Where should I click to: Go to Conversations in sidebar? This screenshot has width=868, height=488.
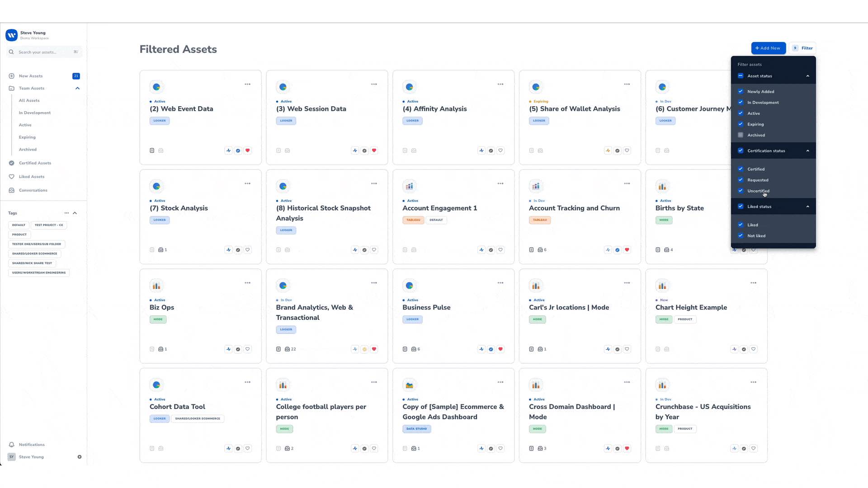[33, 190]
